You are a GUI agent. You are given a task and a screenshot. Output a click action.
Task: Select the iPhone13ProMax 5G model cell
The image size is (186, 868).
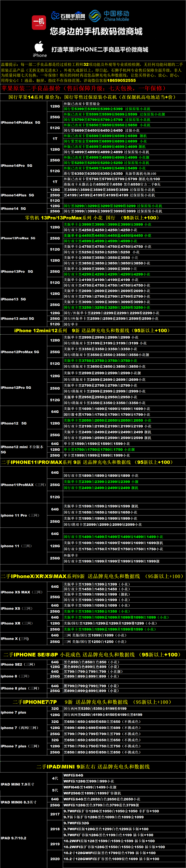[23, 238]
